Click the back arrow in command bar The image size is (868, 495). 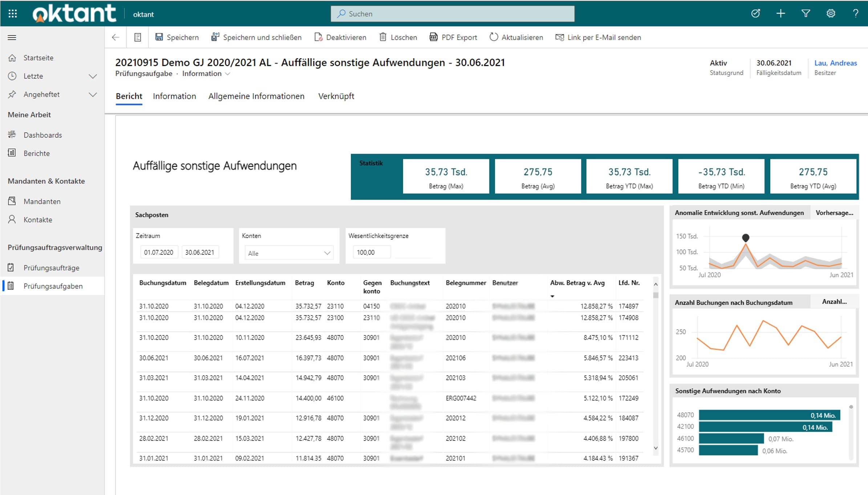pos(115,37)
